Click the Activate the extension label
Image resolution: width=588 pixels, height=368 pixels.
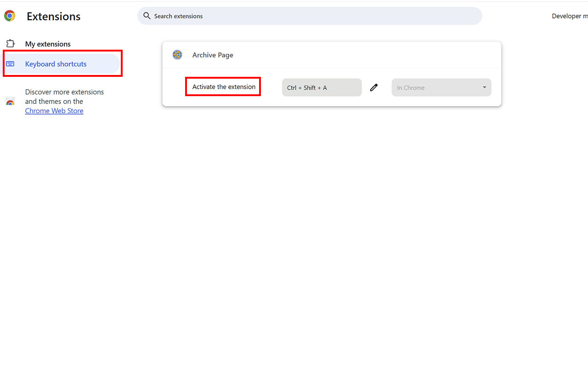[224, 87]
